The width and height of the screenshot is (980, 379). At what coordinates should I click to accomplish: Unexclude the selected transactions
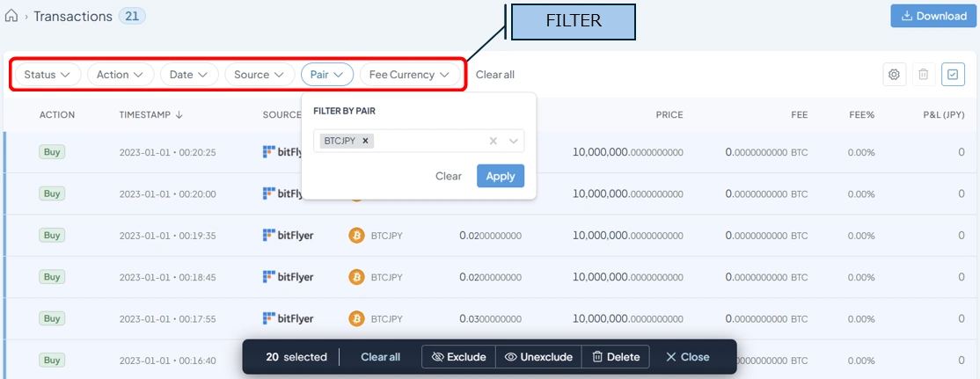point(538,357)
